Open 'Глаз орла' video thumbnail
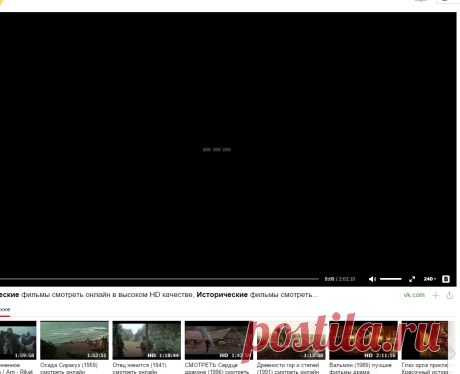460x374 pixels. [x=425, y=340]
